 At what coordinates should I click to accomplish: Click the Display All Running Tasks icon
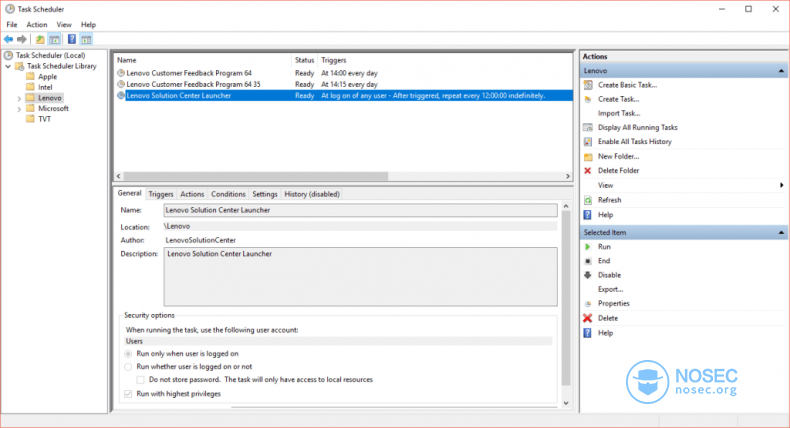[588, 128]
